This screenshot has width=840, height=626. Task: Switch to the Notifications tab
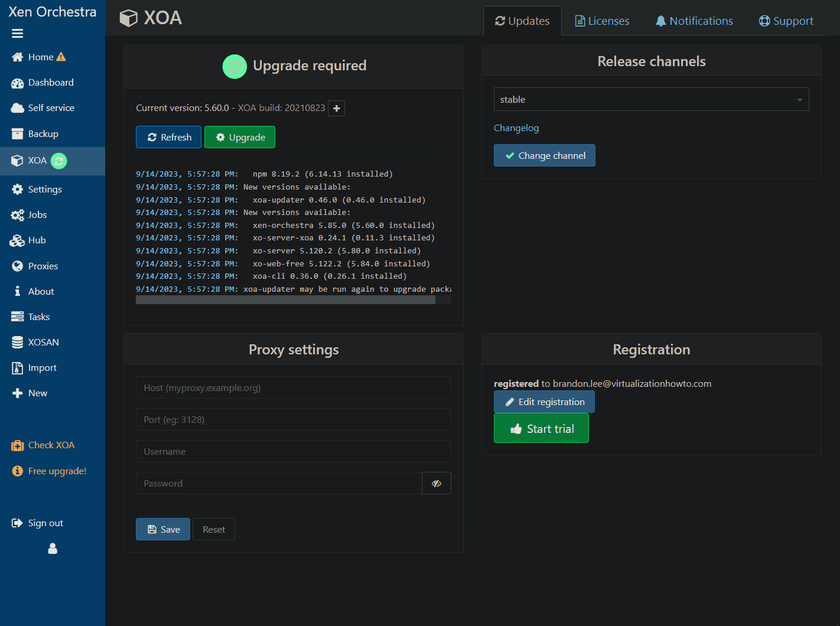pos(694,21)
